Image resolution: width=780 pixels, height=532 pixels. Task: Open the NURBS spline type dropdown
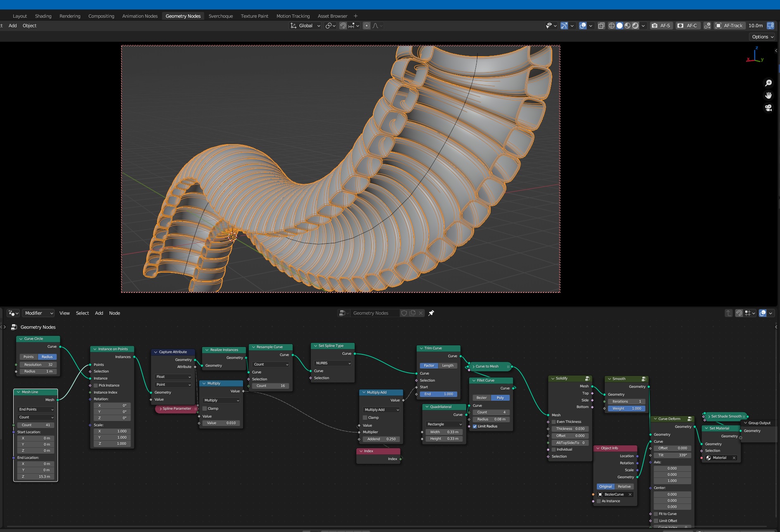click(333, 363)
